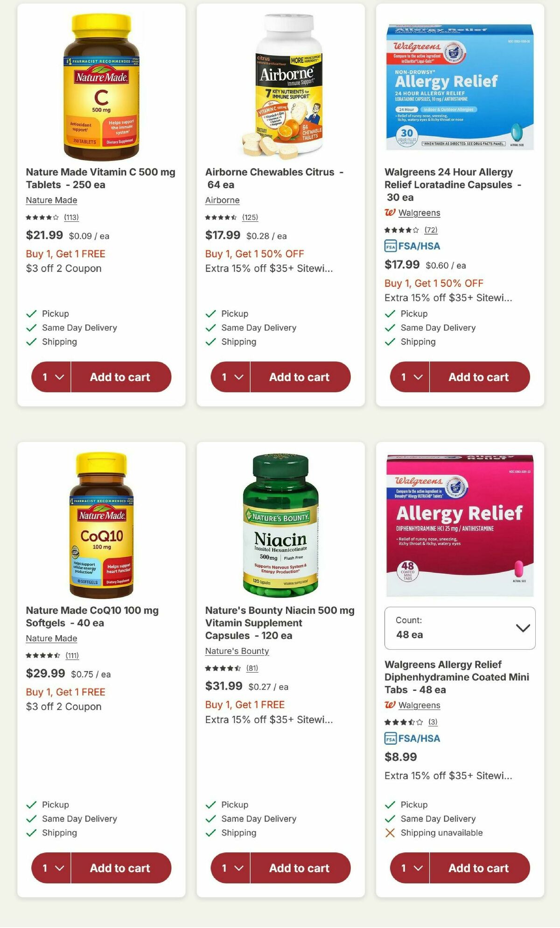Click the Pickup checkmark on Diphenhydramine Mini Tabs

pos(389,804)
